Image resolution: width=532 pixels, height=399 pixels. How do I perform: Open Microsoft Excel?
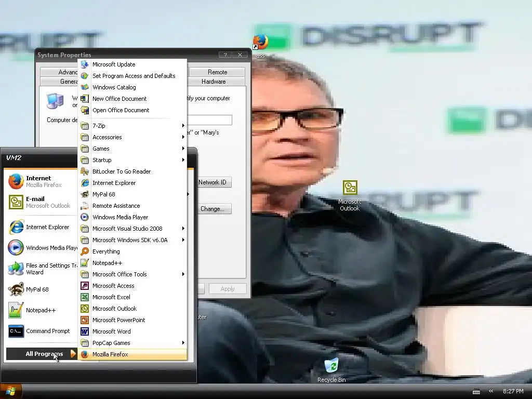pyautogui.click(x=132, y=297)
